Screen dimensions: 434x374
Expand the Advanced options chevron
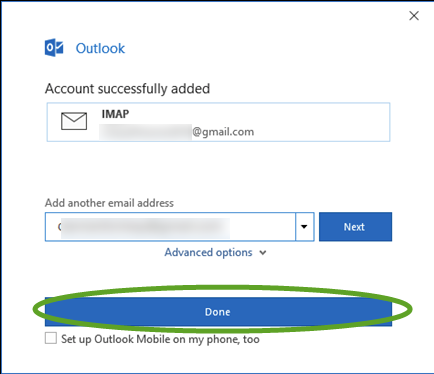pyautogui.click(x=263, y=253)
